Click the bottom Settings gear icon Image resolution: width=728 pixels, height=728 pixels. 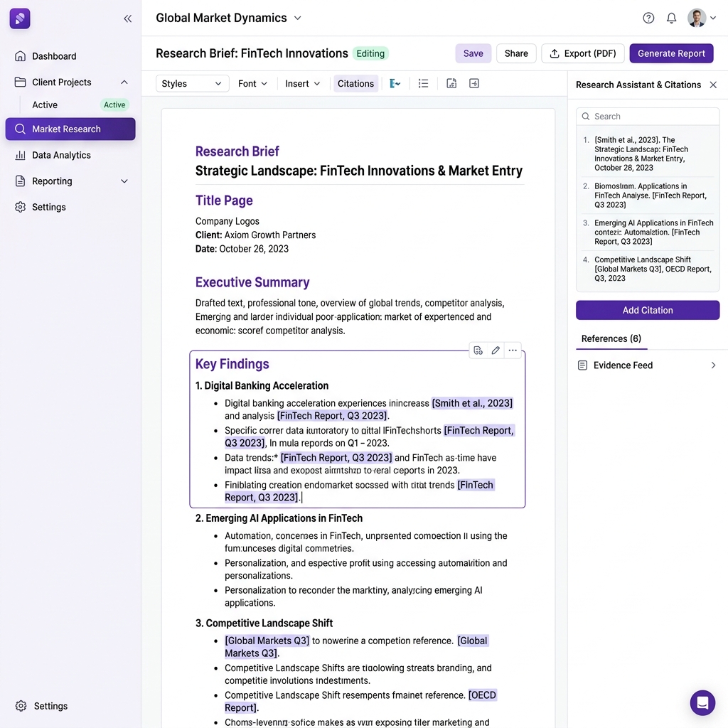(21, 706)
